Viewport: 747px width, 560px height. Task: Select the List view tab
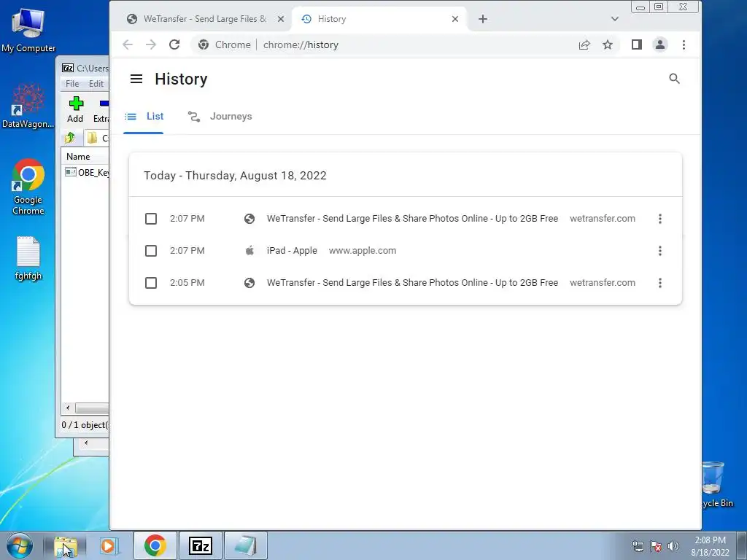[144, 117]
